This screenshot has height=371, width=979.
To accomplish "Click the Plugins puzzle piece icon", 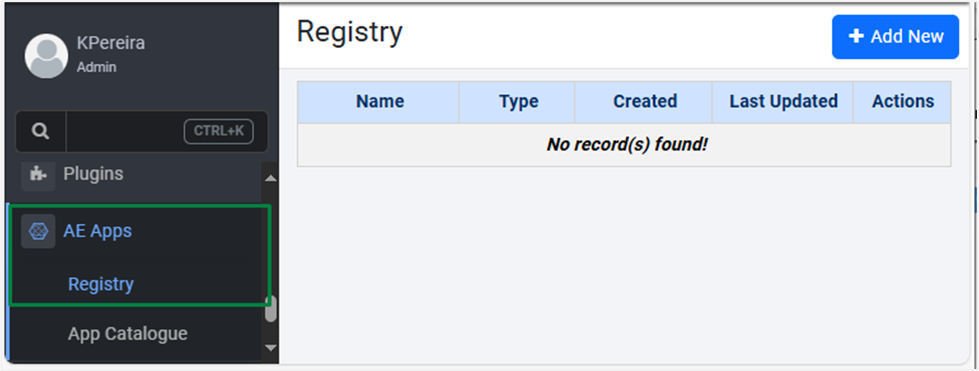I will point(38,174).
